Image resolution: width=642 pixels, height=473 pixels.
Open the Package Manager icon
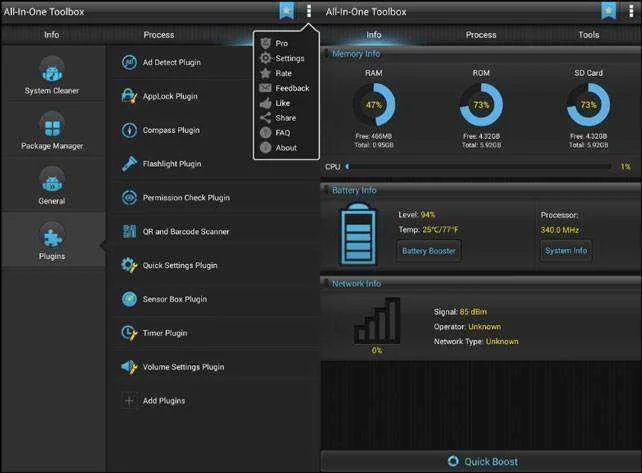coord(52,124)
